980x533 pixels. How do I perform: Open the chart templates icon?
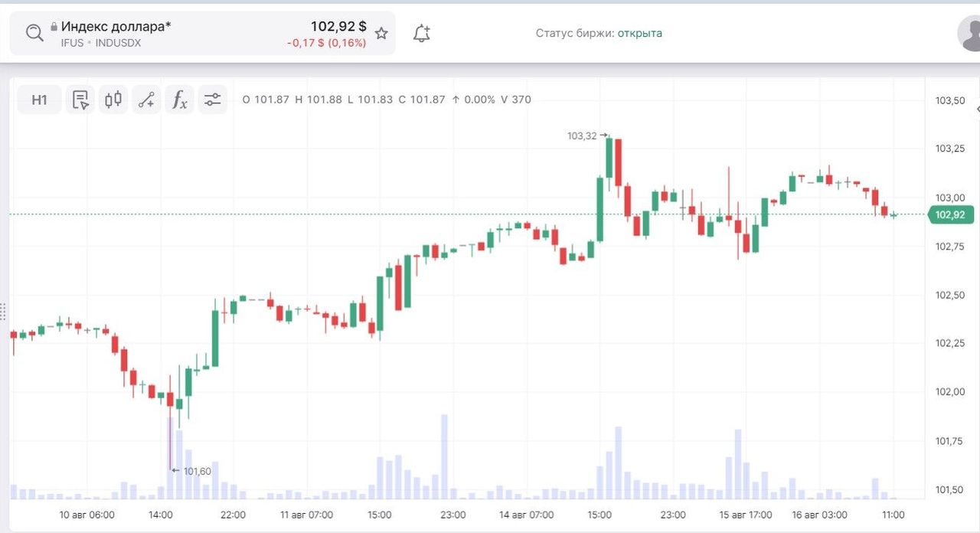point(80,100)
